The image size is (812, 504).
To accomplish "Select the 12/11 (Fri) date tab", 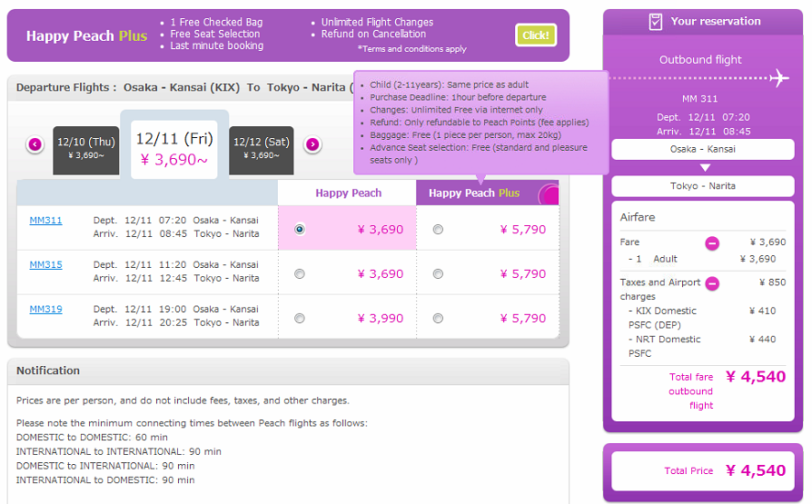I will (173, 148).
